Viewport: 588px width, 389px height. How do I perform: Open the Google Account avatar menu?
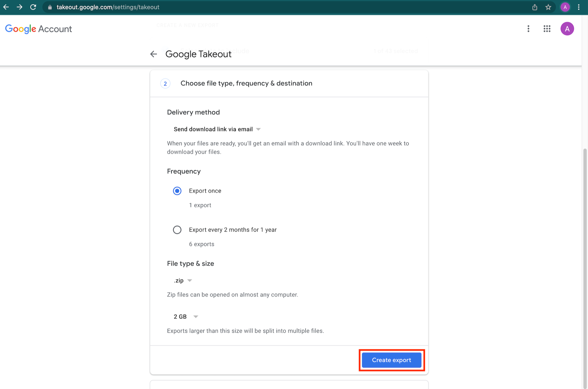(567, 29)
